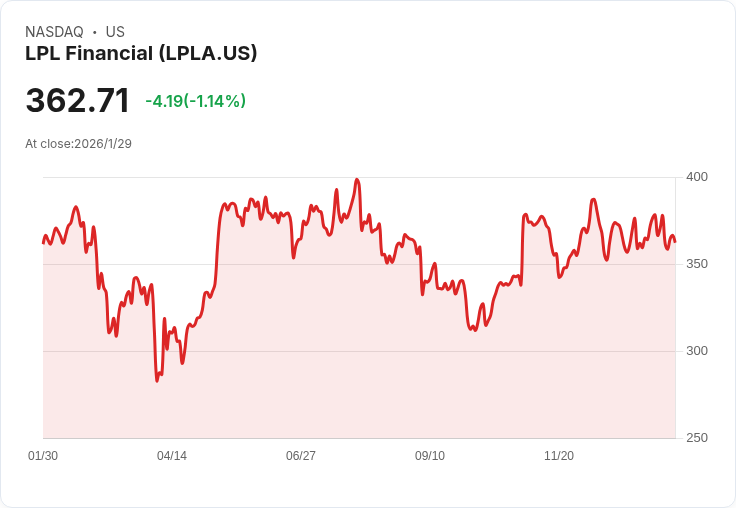Click the leftmost start of the price line

click(x=43, y=242)
